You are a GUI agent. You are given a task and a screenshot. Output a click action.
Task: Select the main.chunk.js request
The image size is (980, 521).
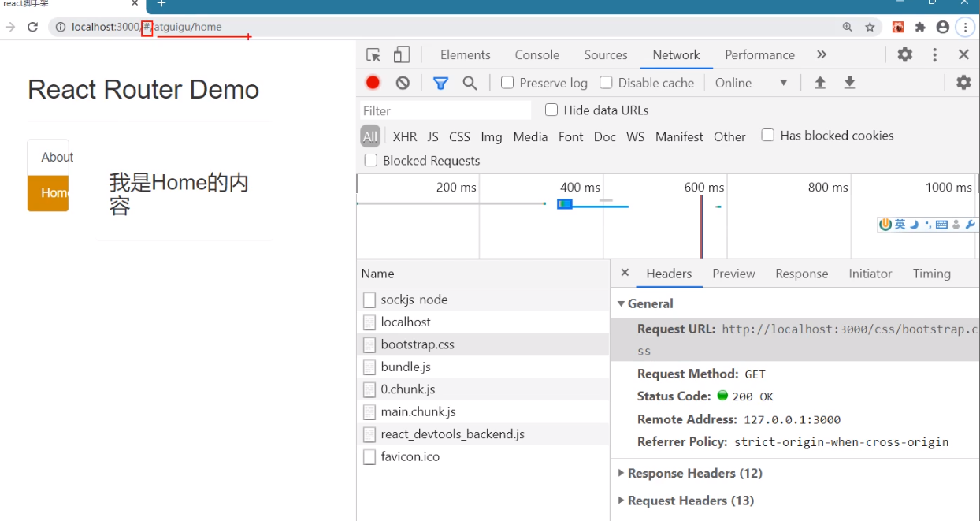pos(484,411)
